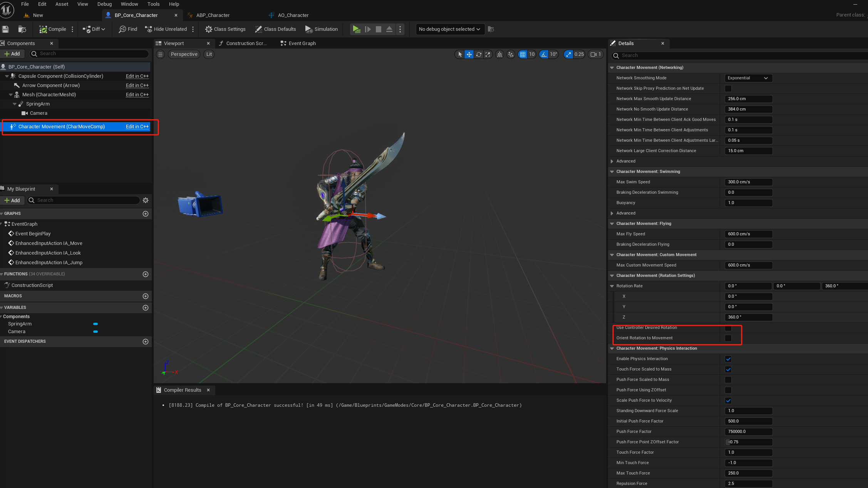The image size is (868, 488).
Task: Click Edit in C++ for Mesh
Action: coord(137,95)
